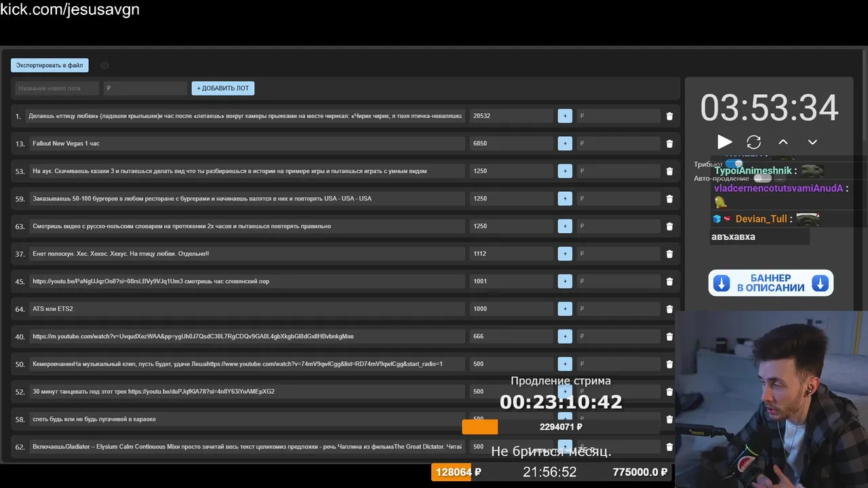
Task: Delete lot 59 about burgers
Action: [x=669, y=199]
